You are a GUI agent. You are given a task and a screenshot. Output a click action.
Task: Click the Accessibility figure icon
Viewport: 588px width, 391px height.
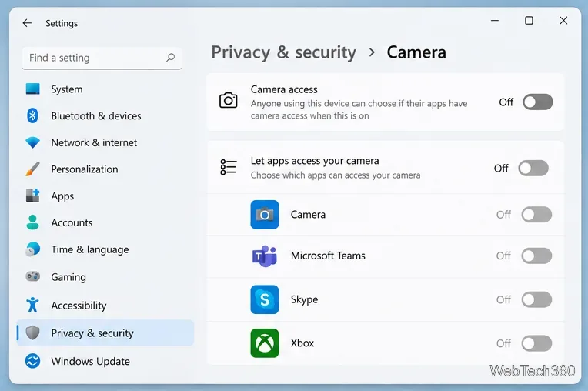click(x=32, y=305)
